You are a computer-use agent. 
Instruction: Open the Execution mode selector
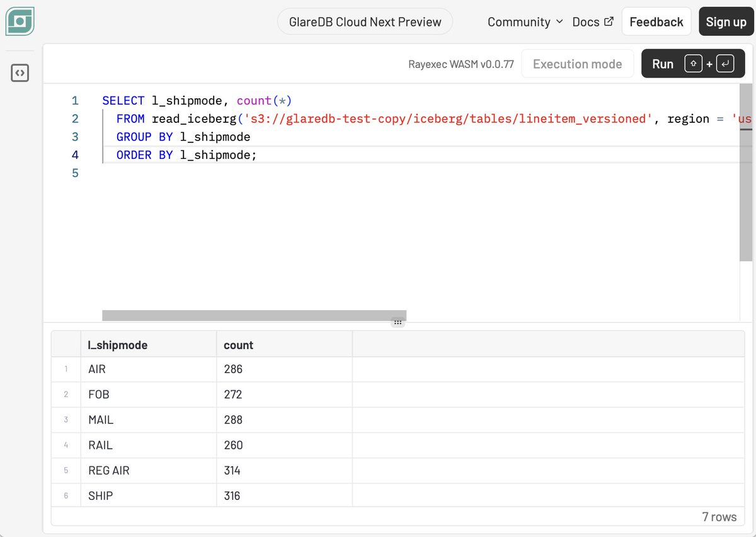[577, 64]
